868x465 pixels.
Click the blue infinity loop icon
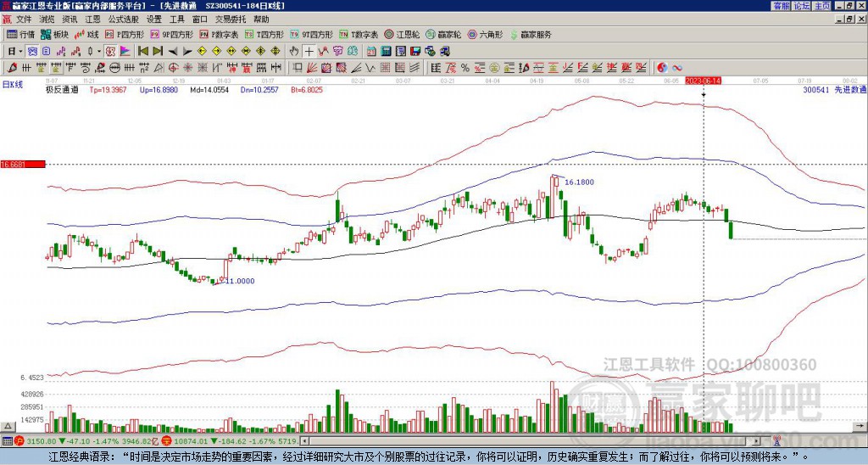pyautogui.click(x=677, y=68)
